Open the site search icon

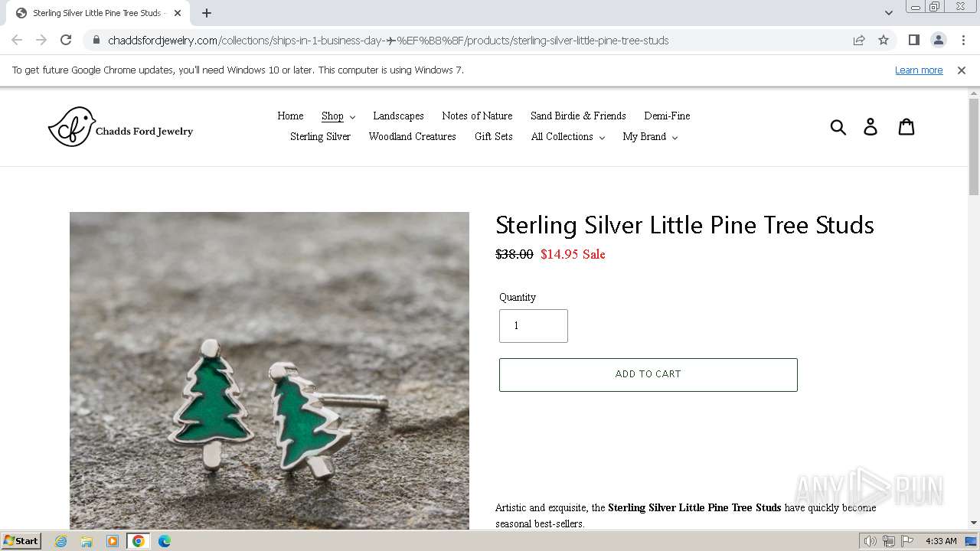838,127
